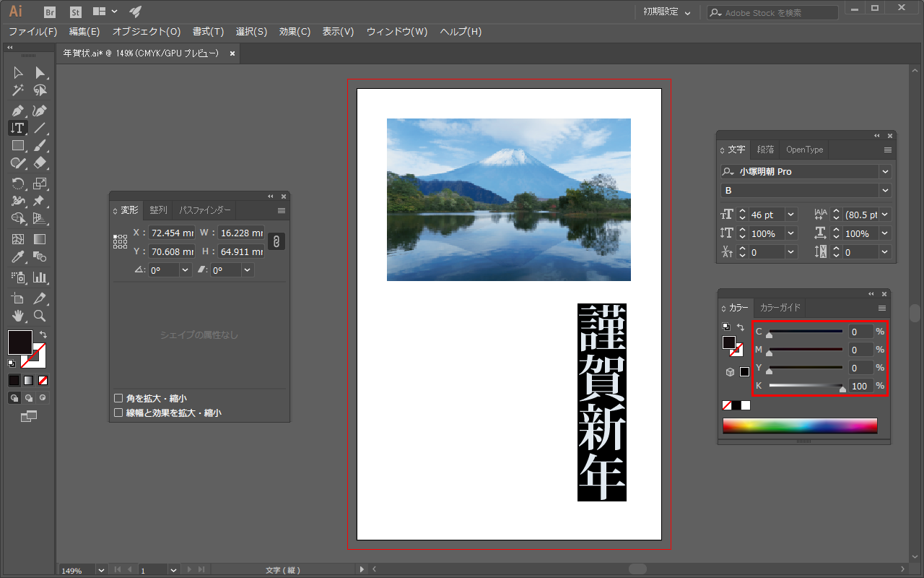This screenshot has height=578, width=924.
Task: Pick the Rectangle tool
Action: 18,146
